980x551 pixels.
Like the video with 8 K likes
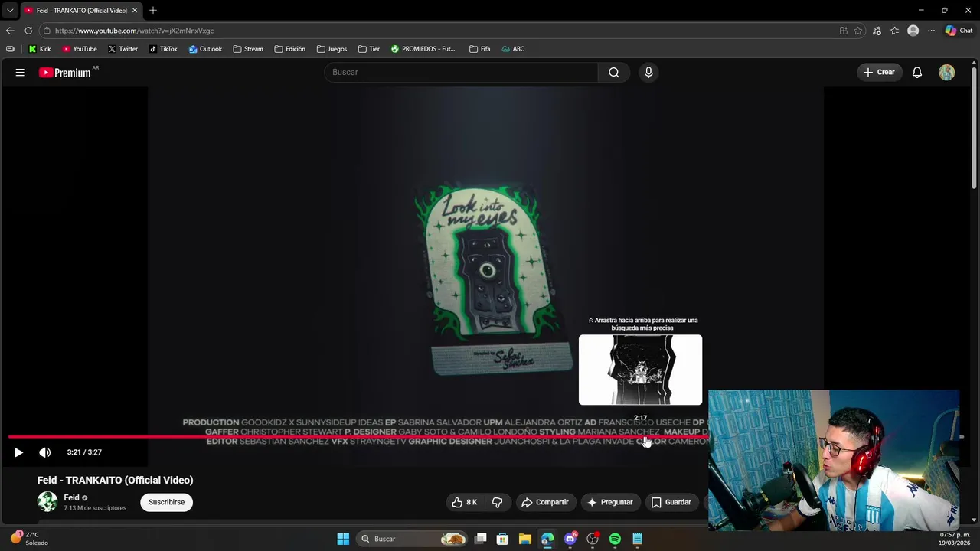tap(465, 502)
